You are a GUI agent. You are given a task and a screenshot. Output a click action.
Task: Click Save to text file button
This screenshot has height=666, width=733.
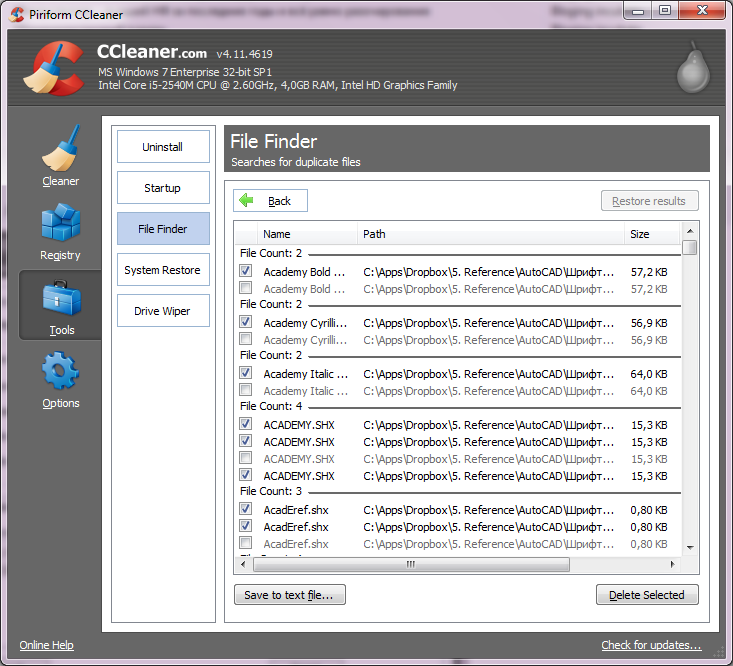point(290,594)
